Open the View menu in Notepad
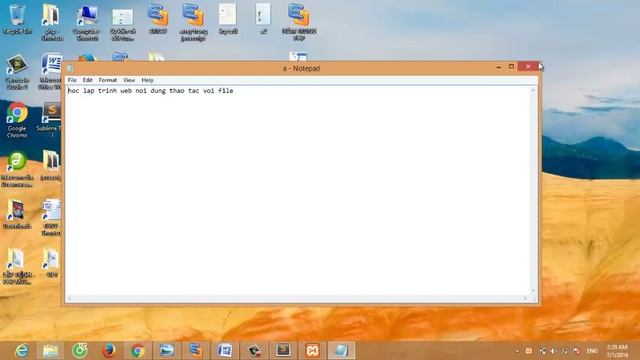640x360 pixels. click(x=129, y=80)
